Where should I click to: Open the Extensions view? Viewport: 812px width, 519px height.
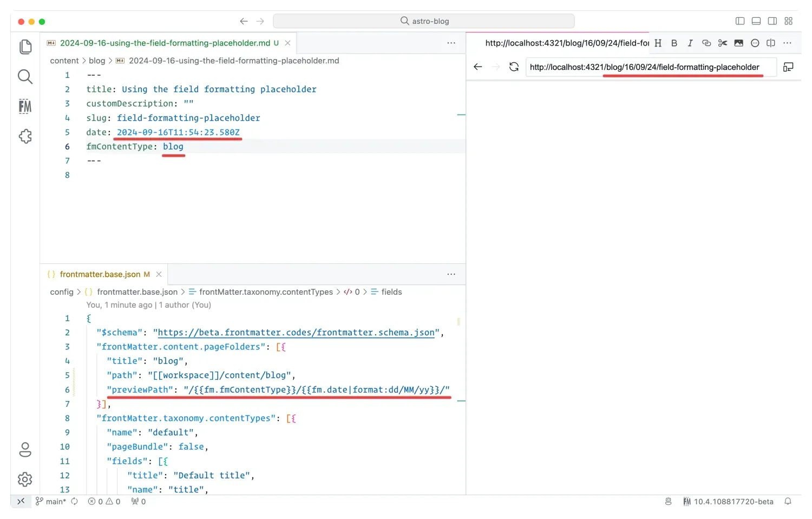25,136
